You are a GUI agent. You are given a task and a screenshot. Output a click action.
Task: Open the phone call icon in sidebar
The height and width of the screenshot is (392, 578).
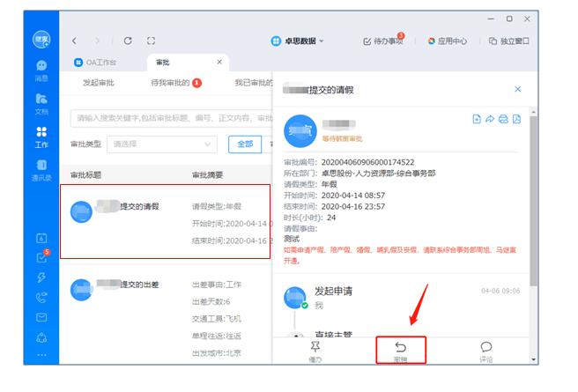pos(41,298)
